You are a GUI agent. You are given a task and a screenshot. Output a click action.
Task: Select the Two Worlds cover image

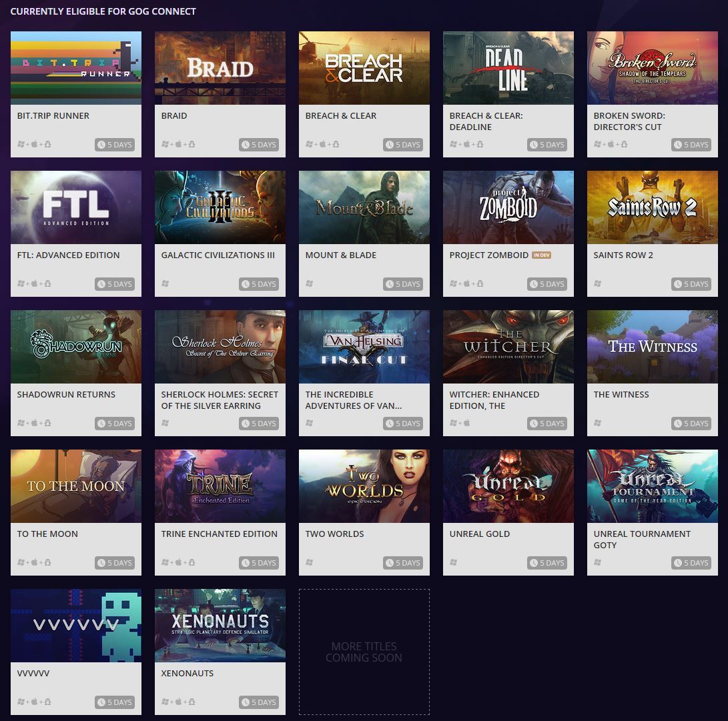click(x=364, y=486)
